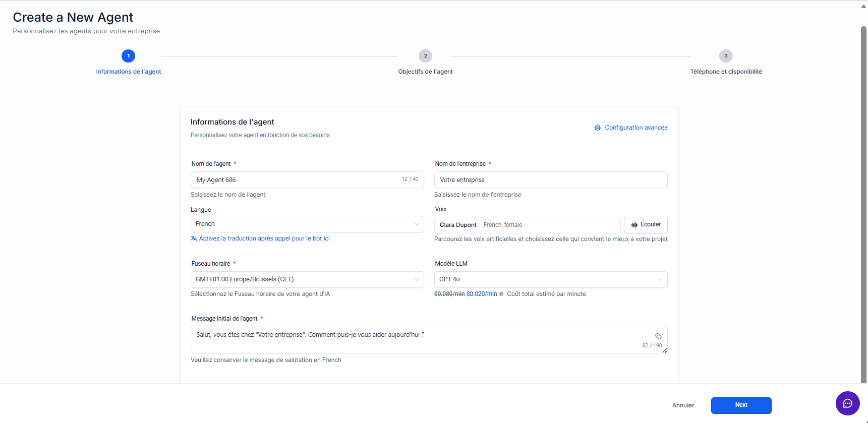Click the tag icon in the initial message box
Viewport: 868px width, 423px height.
point(658,336)
